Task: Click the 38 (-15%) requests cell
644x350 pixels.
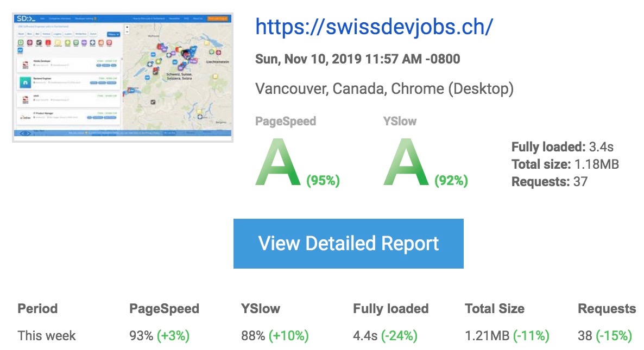Action: click(604, 336)
